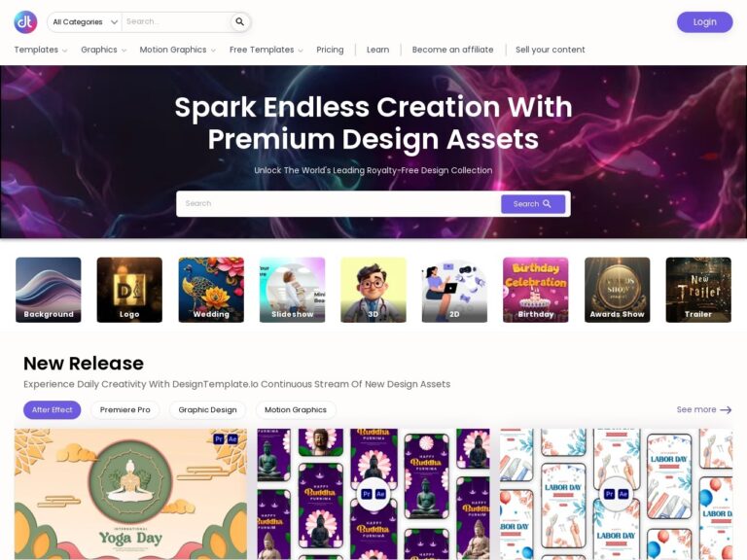Click the See more arrow icon
This screenshot has height=560, width=747.
pyautogui.click(x=726, y=410)
